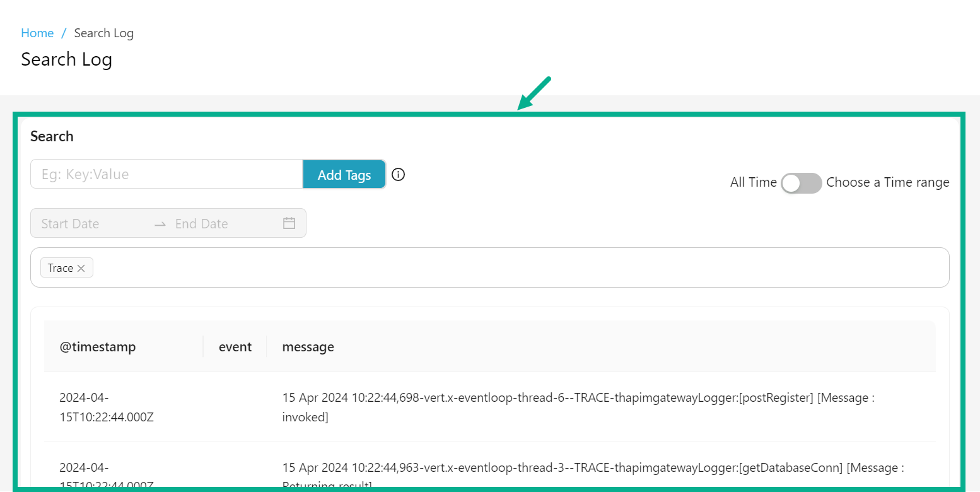This screenshot has height=492, width=980.
Task: Click the event column header
Action: click(235, 346)
